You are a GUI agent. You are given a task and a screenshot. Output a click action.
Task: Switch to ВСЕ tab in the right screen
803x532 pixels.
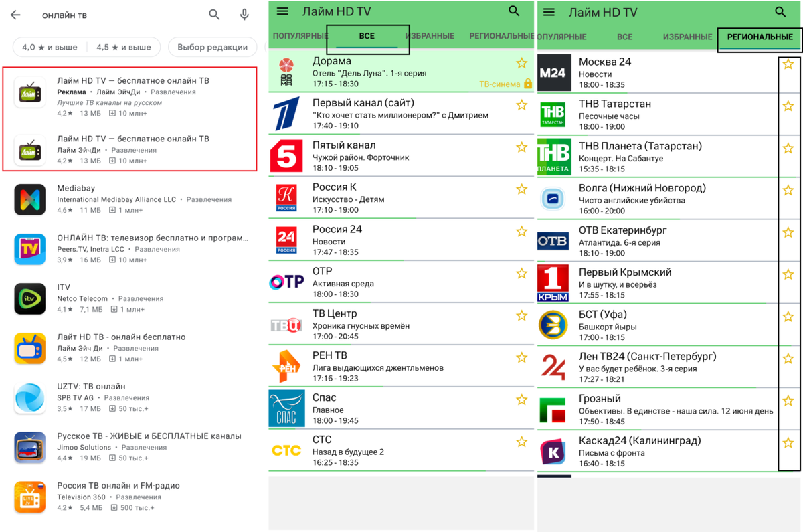624,37
